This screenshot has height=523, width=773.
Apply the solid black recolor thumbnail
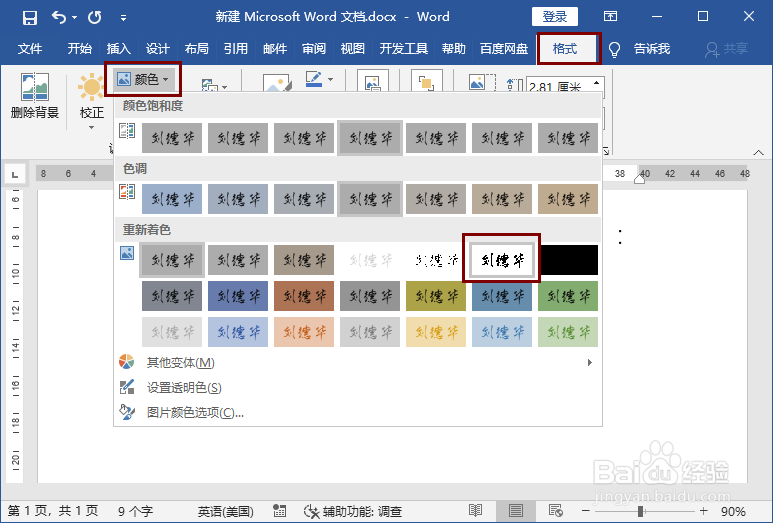(568, 260)
